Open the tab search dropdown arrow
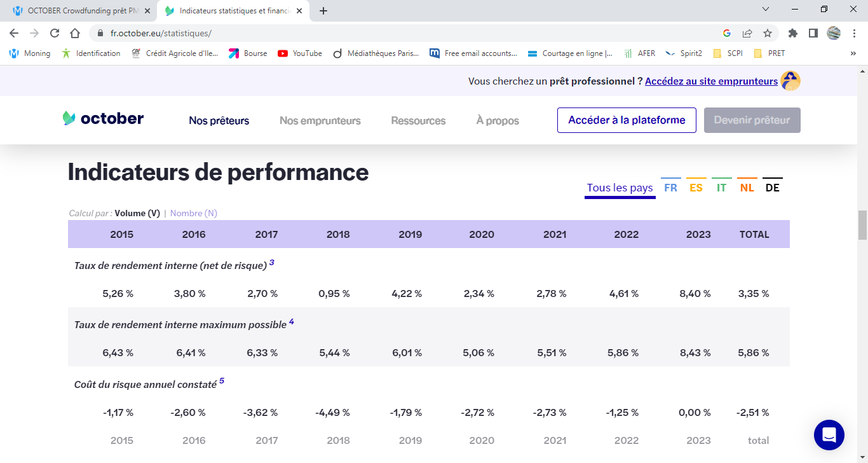The height and width of the screenshot is (463, 868). click(765, 10)
